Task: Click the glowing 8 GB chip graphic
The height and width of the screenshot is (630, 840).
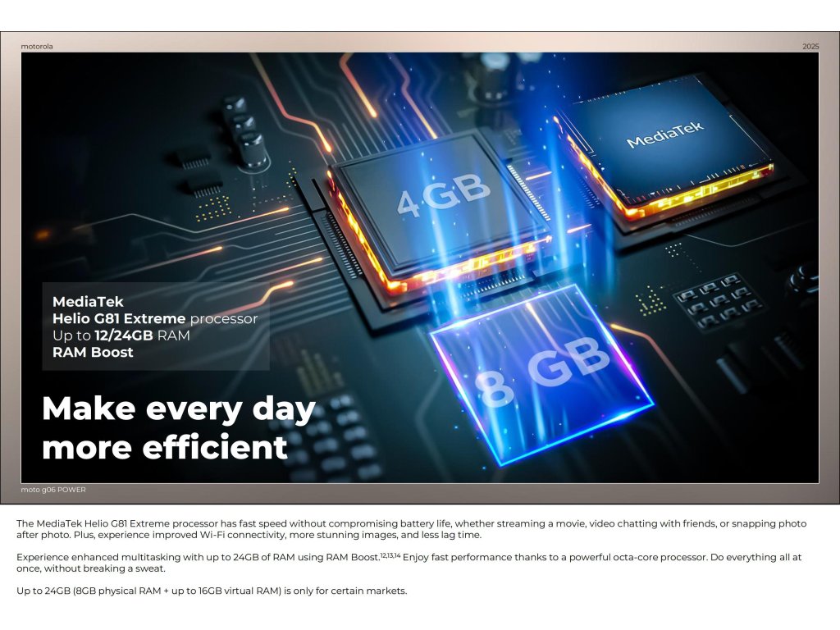Action: pyautogui.click(x=541, y=375)
